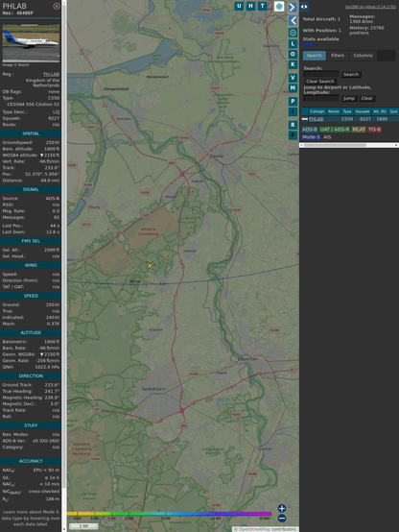The image size is (399, 532).
Task: Click the H button above the map
Action: [x=250, y=6]
